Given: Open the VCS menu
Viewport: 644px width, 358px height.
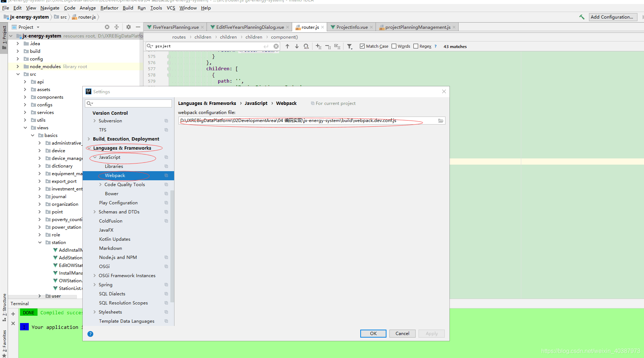Looking at the screenshot, I should coord(171,8).
